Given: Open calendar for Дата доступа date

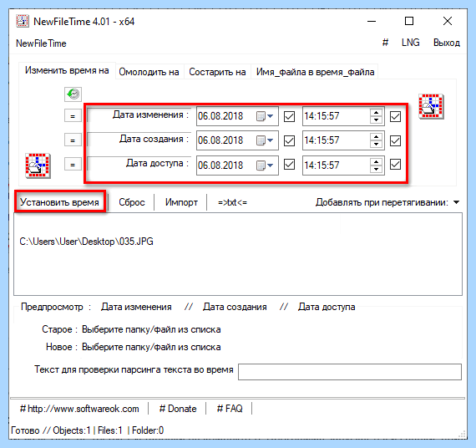Looking at the screenshot, I should pyautogui.click(x=265, y=165).
